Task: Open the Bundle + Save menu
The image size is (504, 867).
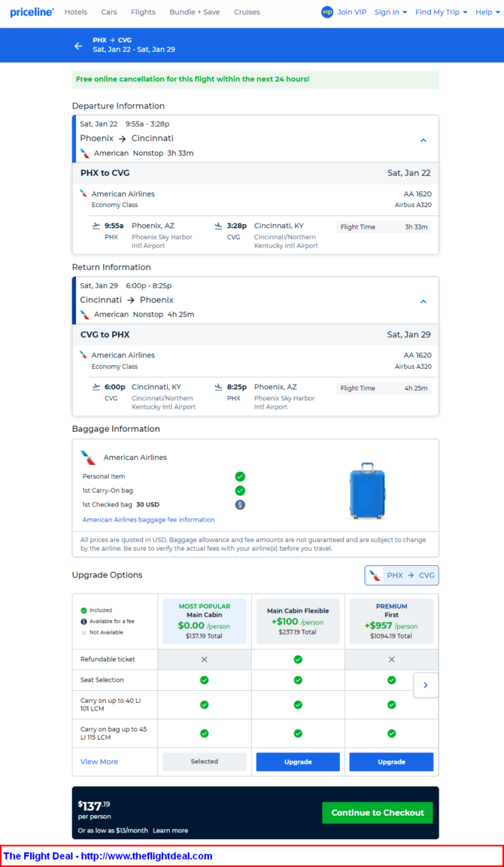Action: pyautogui.click(x=195, y=12)
